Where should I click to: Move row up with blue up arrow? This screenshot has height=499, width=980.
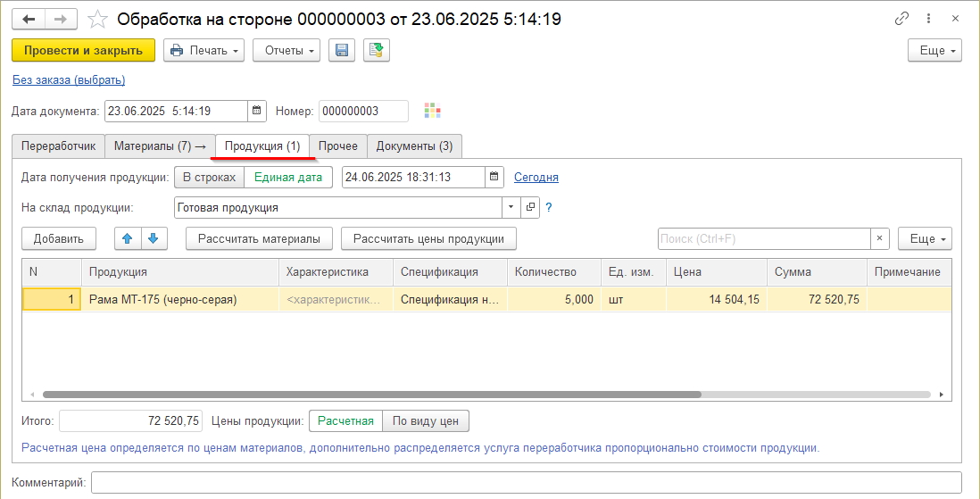tap(129, 238)
